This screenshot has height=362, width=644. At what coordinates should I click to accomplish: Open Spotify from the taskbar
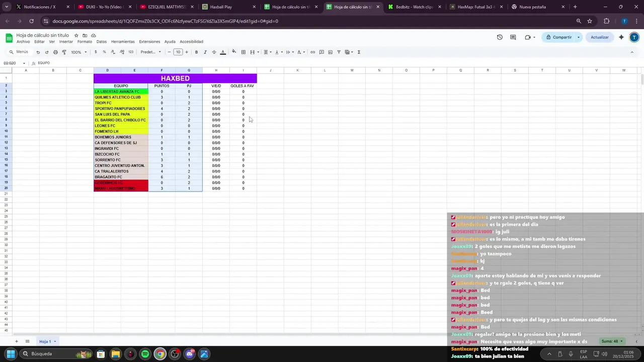145,354
